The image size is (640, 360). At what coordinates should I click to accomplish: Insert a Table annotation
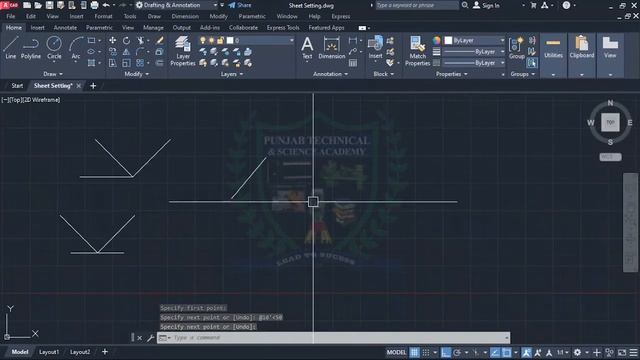point(353,63)
